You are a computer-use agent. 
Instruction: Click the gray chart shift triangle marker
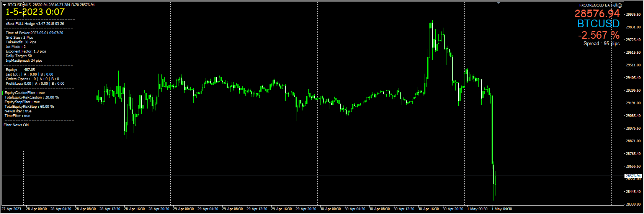[x=499, y=3]
